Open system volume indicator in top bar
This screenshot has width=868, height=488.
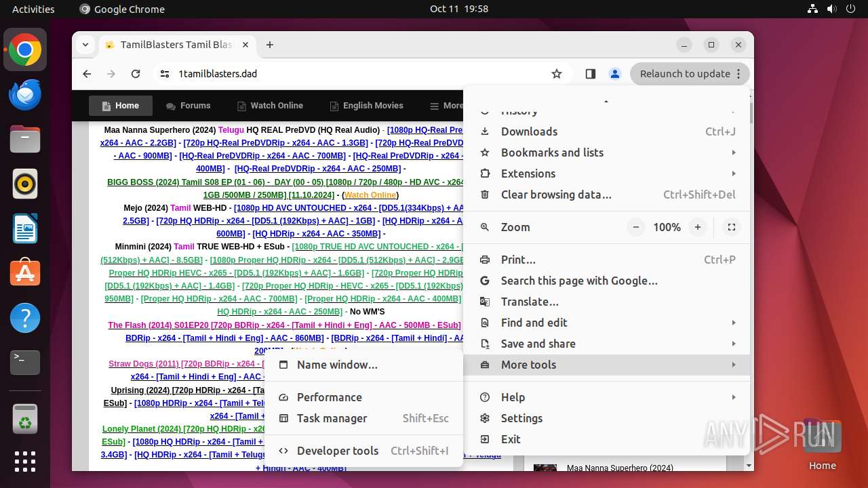click(831, 9)
